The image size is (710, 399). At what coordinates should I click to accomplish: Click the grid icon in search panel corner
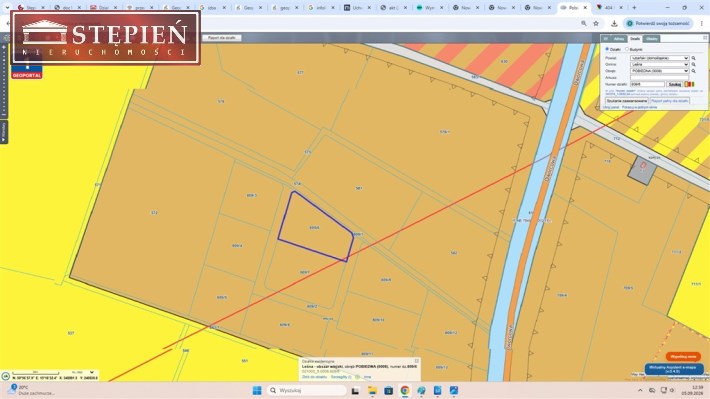click(705, 38)
